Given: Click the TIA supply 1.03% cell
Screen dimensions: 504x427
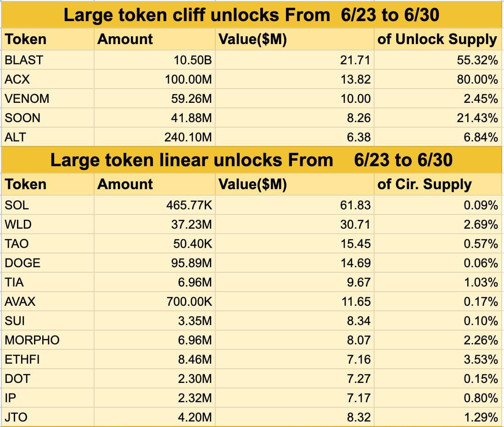Looking at the screenshot, I should coord(438,282).
